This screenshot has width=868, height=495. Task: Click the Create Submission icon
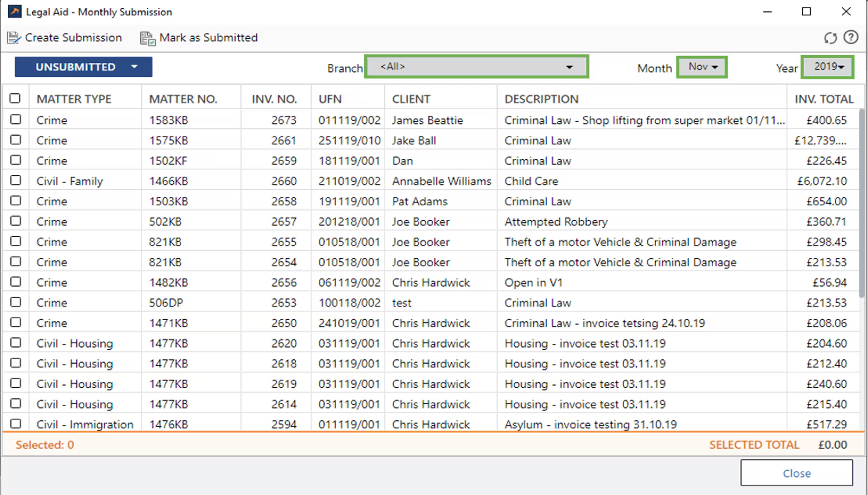(x=14, y=38)
